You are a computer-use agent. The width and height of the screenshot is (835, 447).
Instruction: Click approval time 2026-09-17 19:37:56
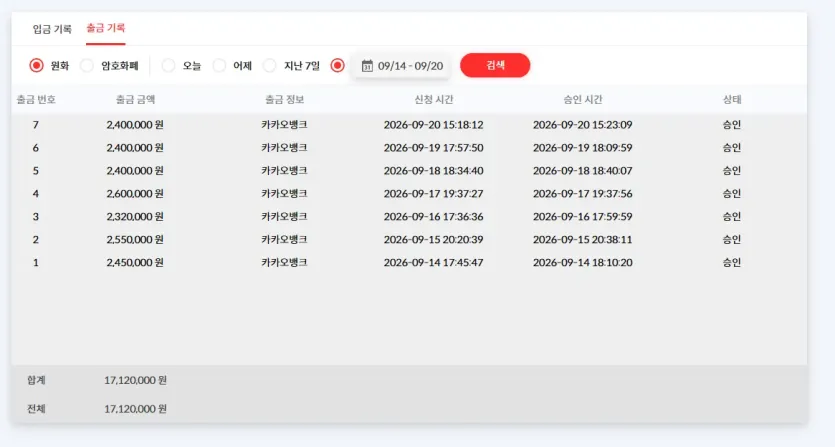583,193
